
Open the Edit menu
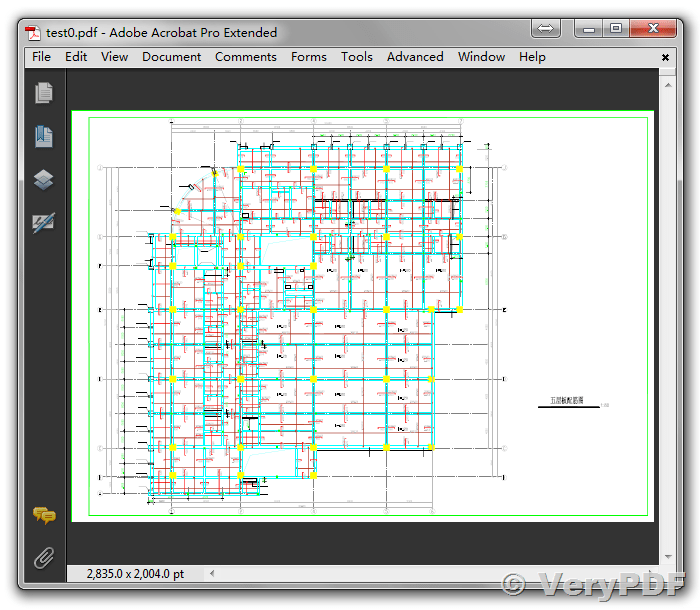coord(76,57)
